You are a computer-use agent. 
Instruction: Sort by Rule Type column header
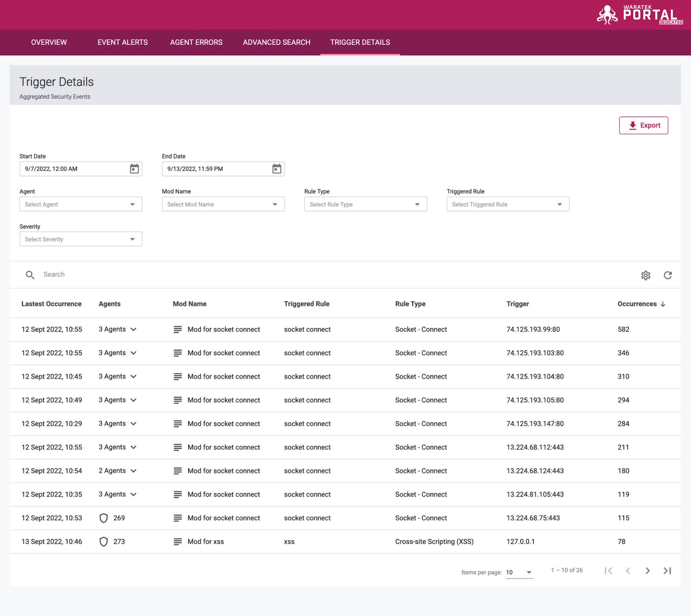410,304
